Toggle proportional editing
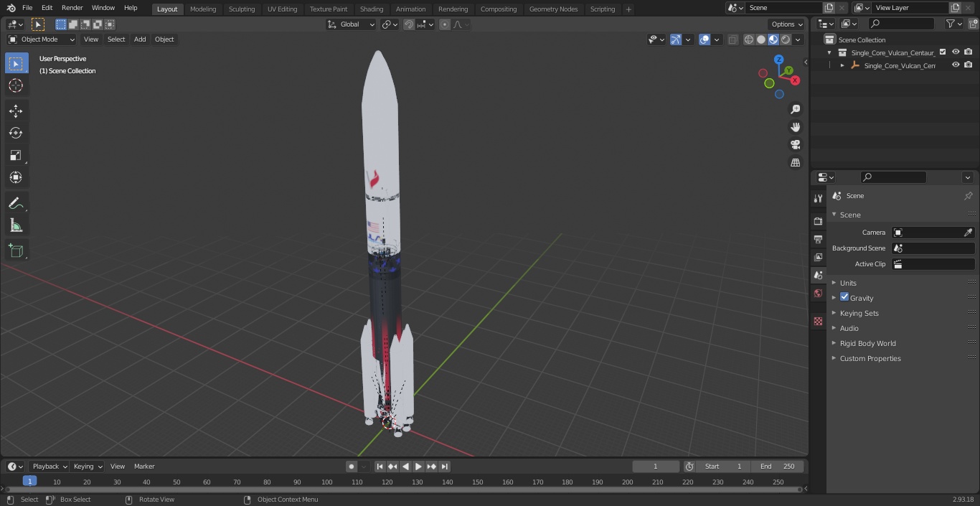The image size is (980, 506). pyautogui.click(x=445, y=24)
